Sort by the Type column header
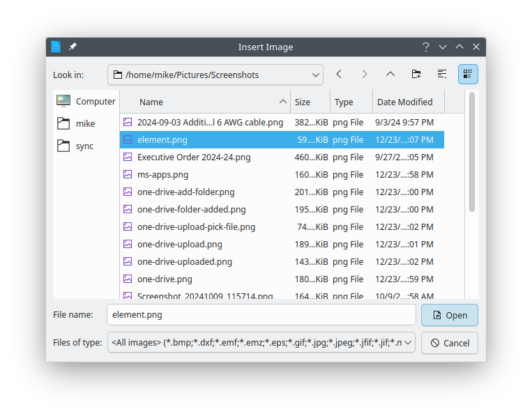The width and height of the screenshot is (532, 416). pyautogui.click(x=351, y=102)
